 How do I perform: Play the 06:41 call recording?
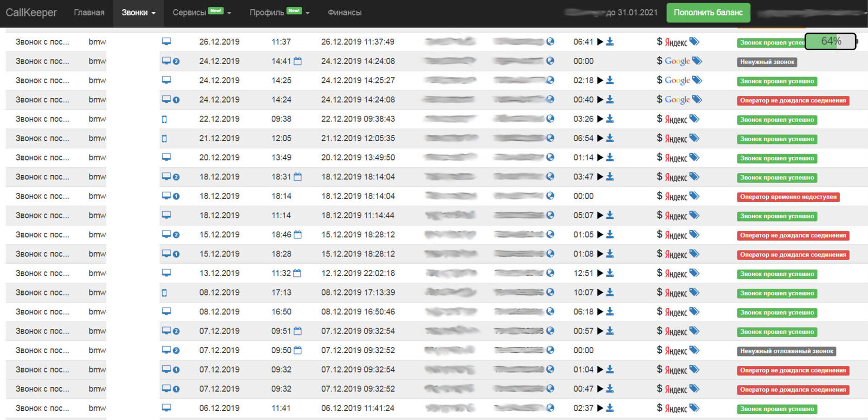(600, 42)
